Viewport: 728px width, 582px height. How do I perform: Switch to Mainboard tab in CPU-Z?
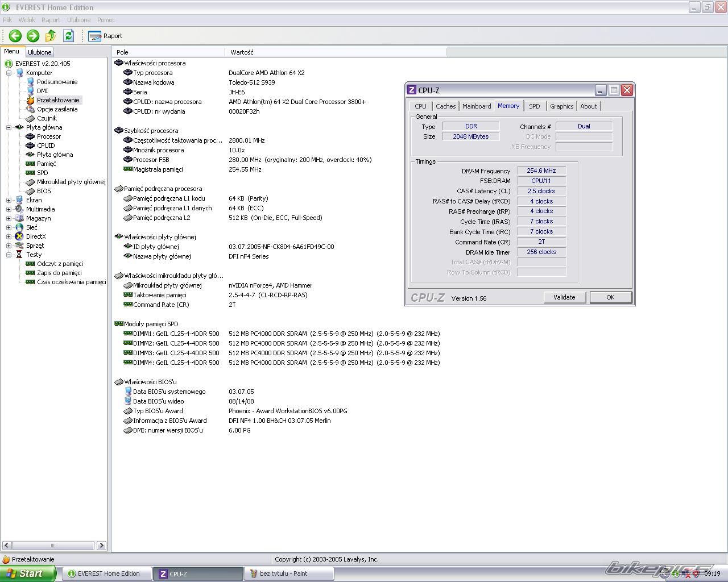(477, 106)
